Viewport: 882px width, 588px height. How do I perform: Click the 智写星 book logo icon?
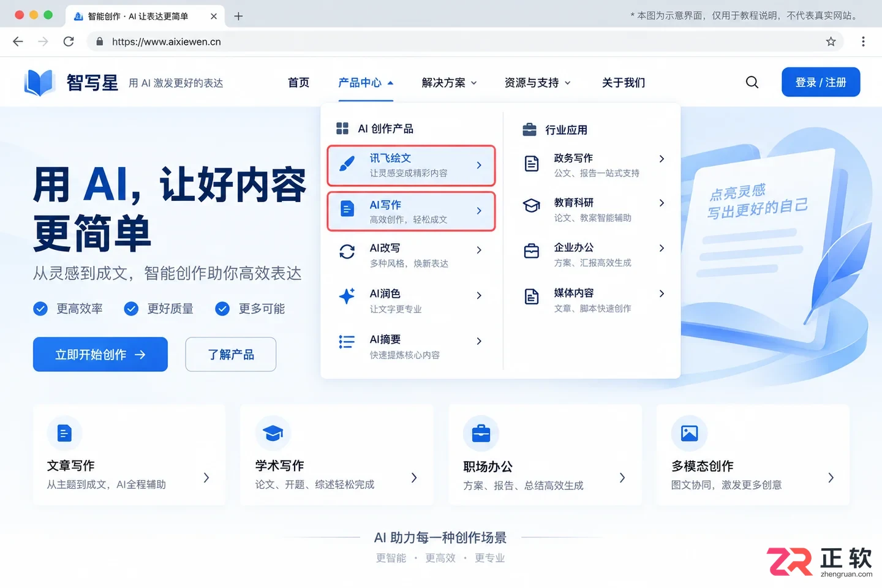pyautogui.click(x=40, y=82)
